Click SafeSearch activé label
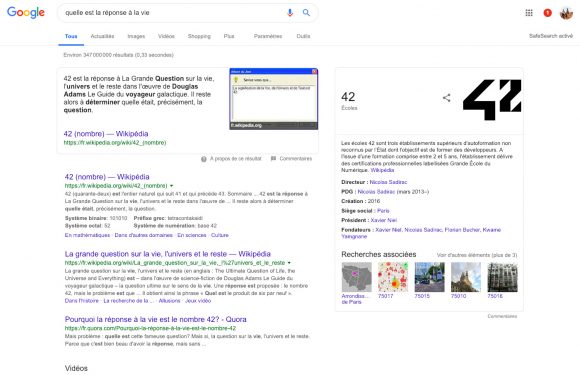Image resolution: width=580 pixels, height=375 pixels. (551, 36)
